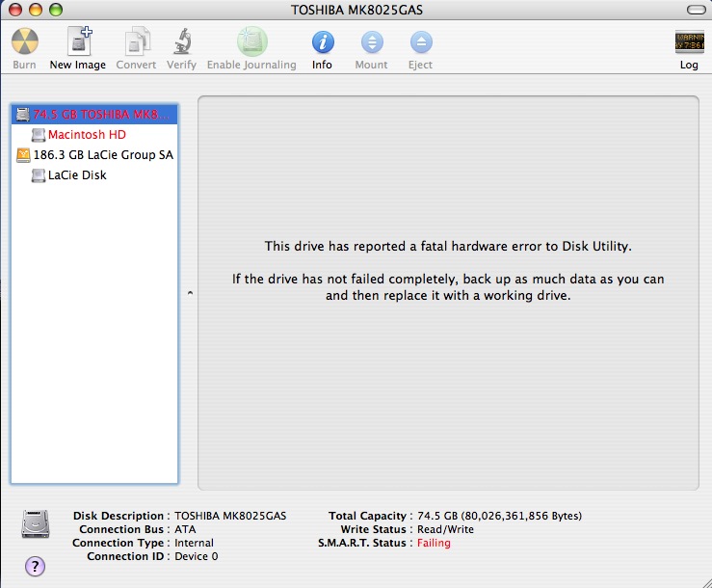
Task: Minimize the window with the yellow button
Action: pos(36,10)
